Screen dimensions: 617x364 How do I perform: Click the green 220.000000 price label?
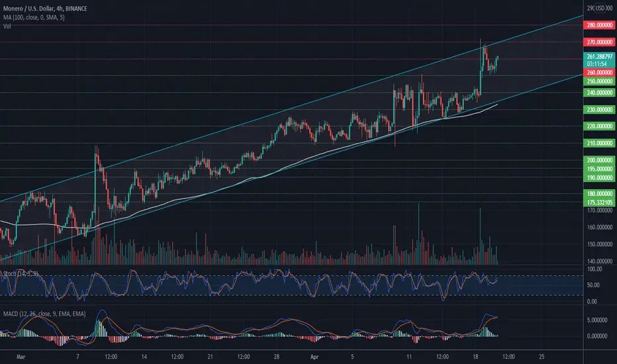click(599, 126)
